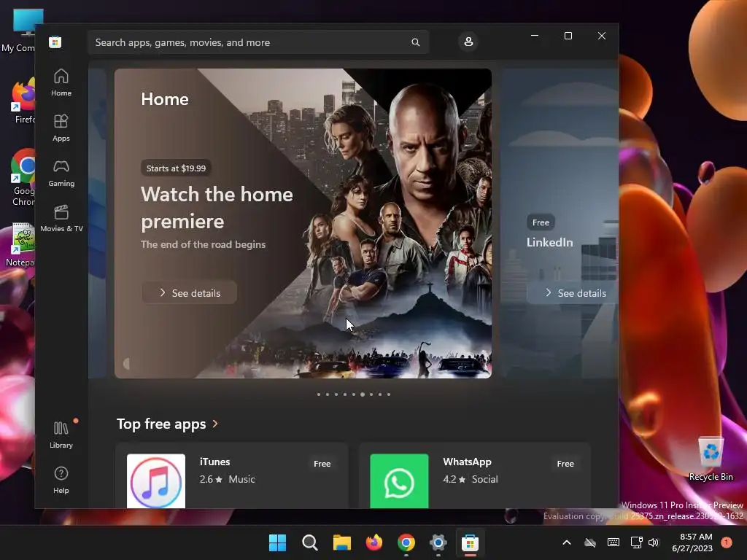Viewport: 747px width, 560px height.
Task: Show hidden tray icons chevron
Action: [566, 542]
